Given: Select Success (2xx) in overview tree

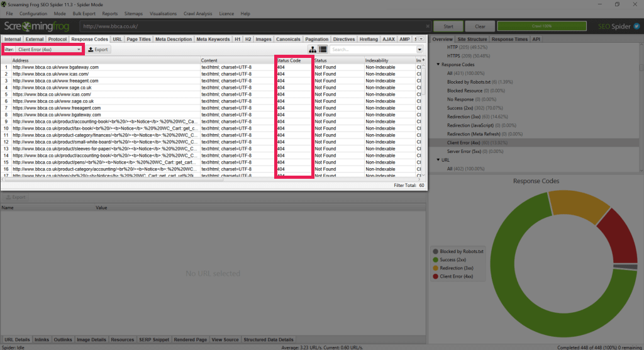Looking at the screenshot, I should pos(475,108).
